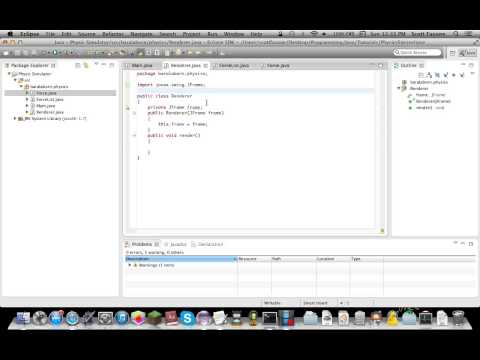Switch to the Javadoc tab

point(176,244)
